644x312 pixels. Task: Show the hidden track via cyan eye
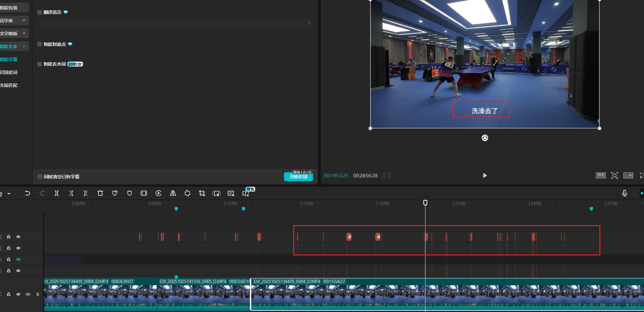(x=18, y=259)
